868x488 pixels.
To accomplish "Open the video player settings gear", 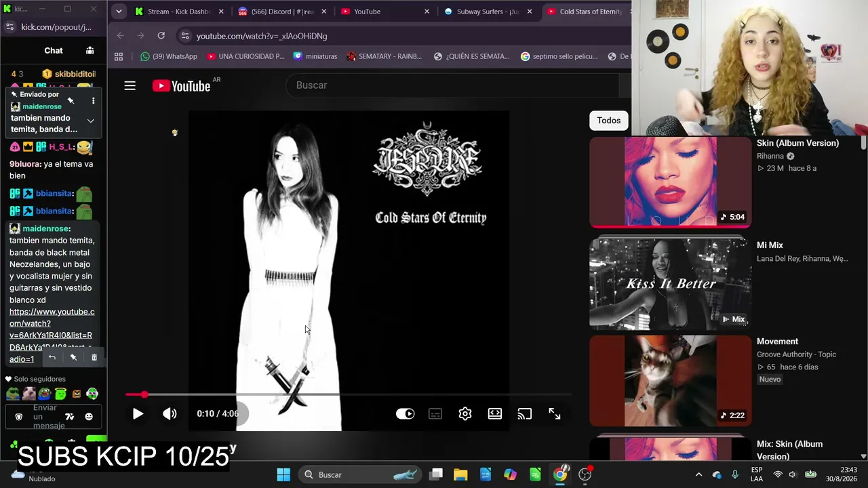I will click(465, 413).
